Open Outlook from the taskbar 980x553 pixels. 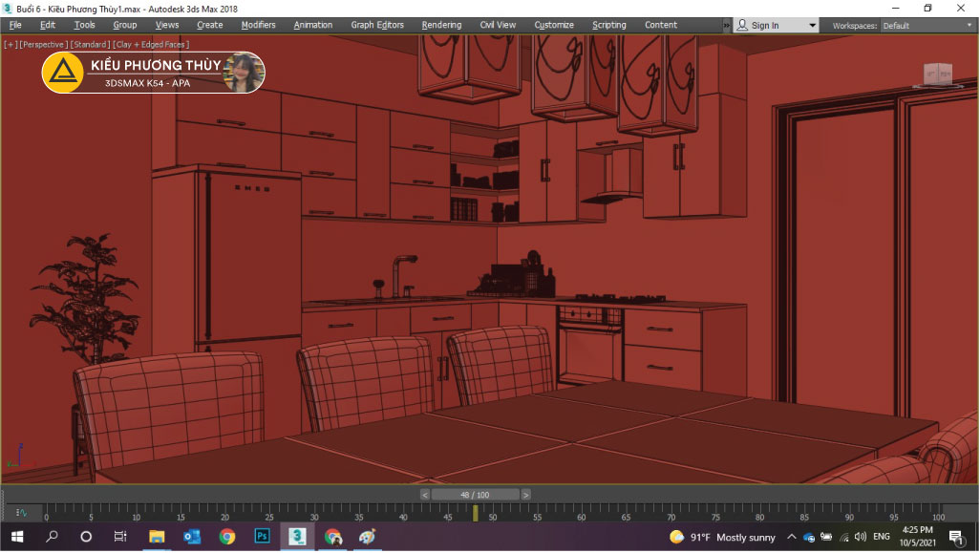tap(192, 537)
